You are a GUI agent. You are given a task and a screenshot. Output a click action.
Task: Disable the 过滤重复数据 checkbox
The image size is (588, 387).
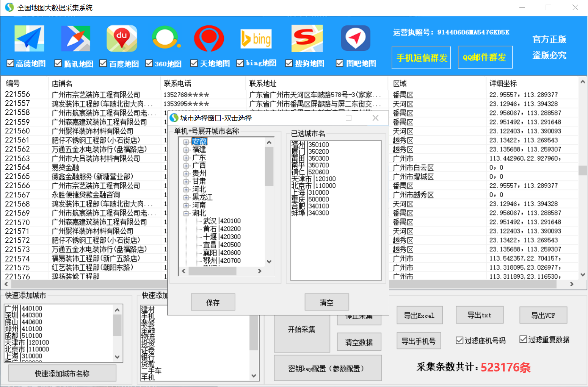pos(523,339)
